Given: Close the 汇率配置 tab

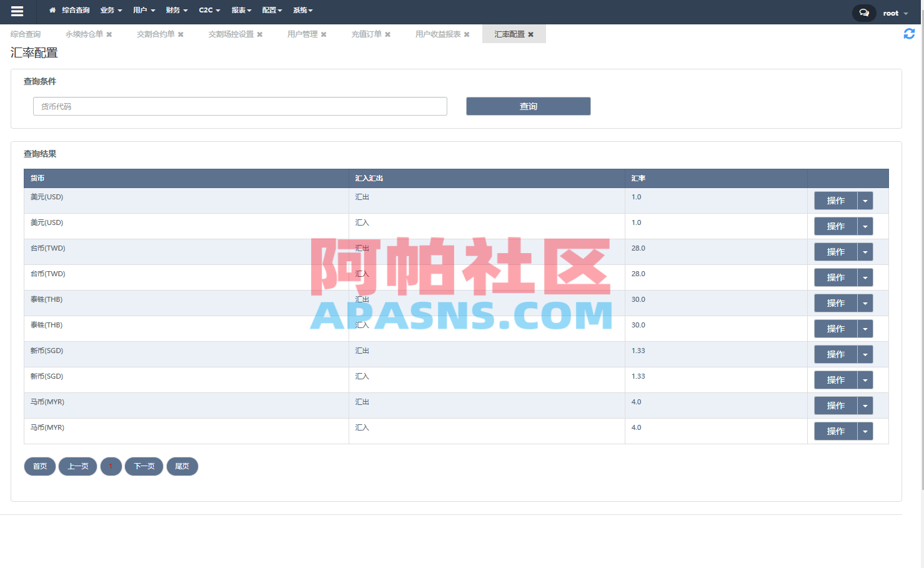Looking at the screenshot, I should point(530,34).
